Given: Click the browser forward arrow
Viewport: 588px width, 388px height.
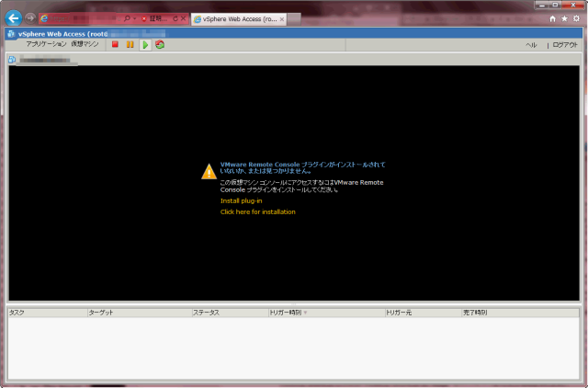Looking at the screenshot, I should click(x=30, y=18).
